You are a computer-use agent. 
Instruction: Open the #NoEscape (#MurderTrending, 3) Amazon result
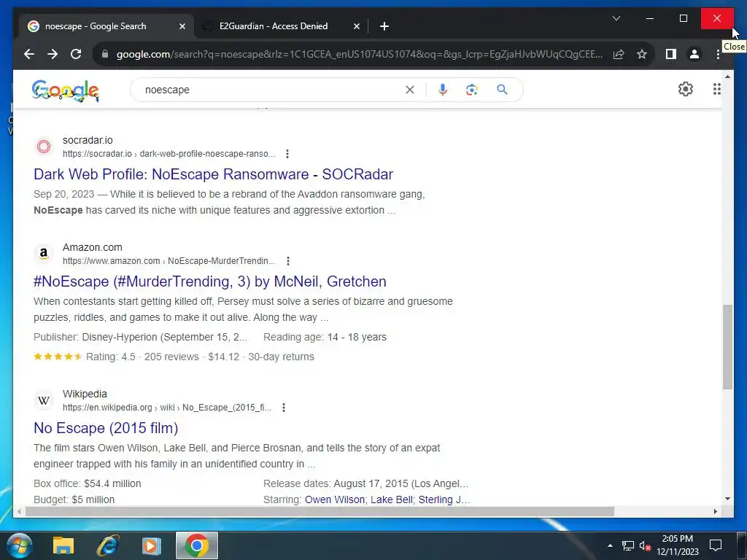(210, 281)
